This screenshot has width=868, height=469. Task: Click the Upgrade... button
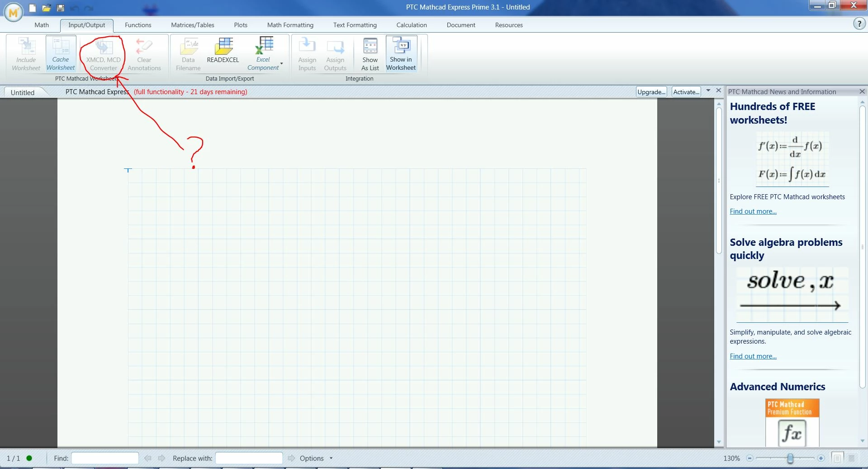coord(651,92)
